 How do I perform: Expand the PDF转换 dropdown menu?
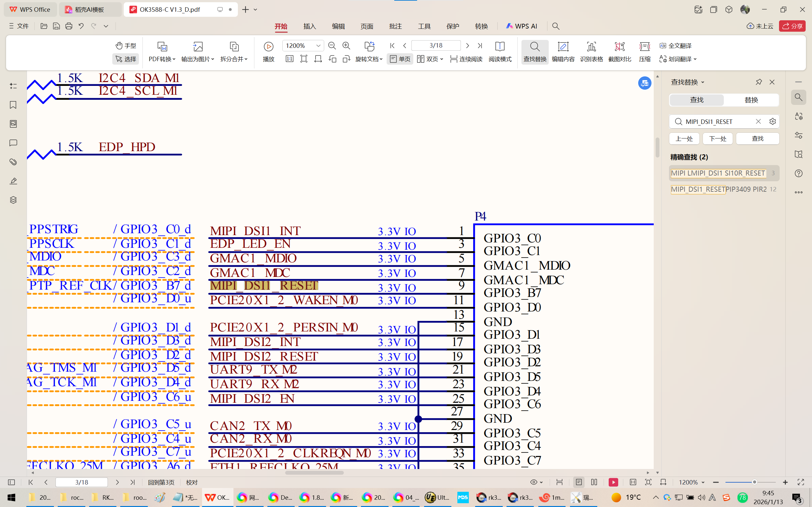coord(162,59)
